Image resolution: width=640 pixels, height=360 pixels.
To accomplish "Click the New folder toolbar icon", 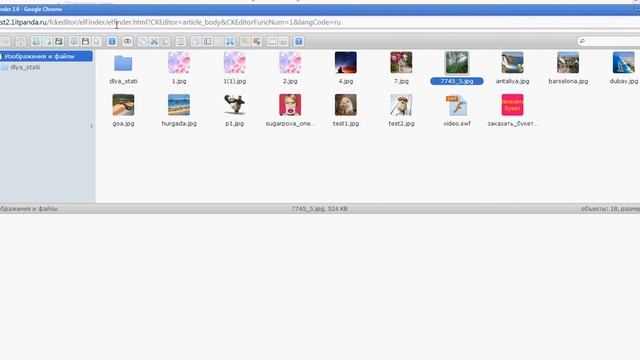I will point(36,41).
